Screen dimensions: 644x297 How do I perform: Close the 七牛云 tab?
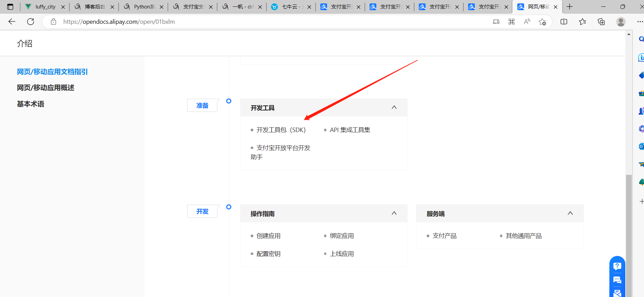(x=309, y=7)
